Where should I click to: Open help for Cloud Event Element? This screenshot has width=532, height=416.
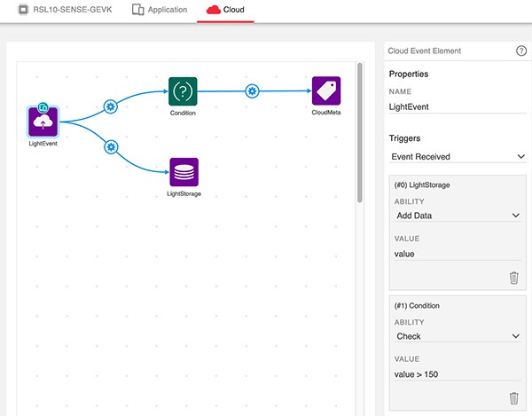(520, 51)
